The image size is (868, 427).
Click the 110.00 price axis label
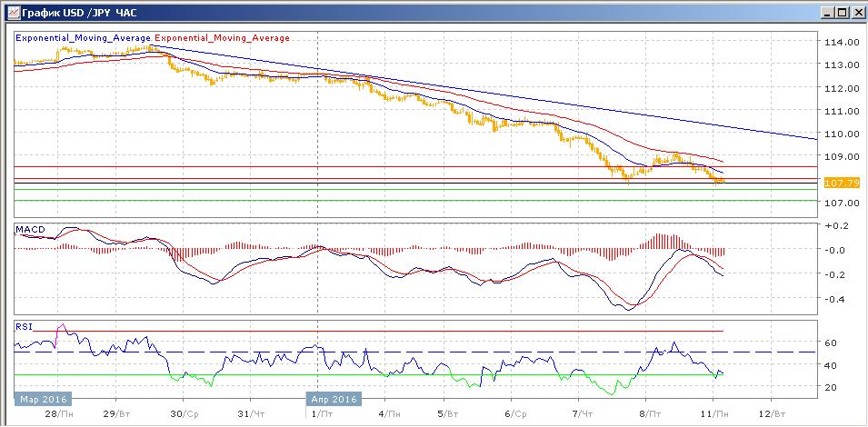(x=841, y=134)
